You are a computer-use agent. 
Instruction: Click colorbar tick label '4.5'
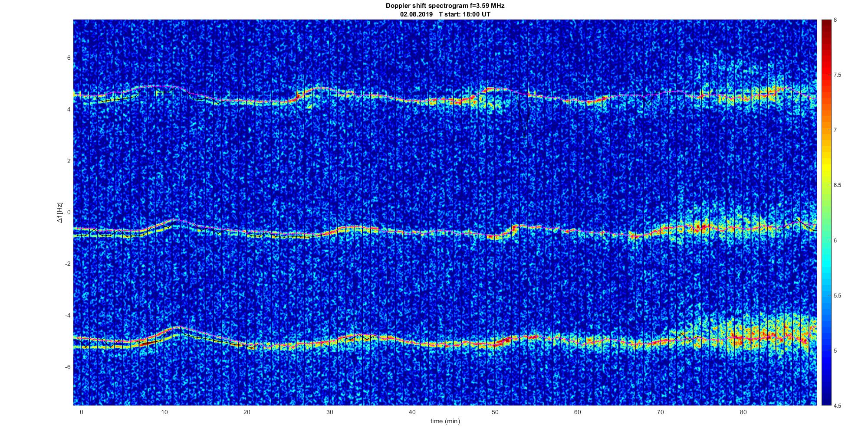(838, 406)
